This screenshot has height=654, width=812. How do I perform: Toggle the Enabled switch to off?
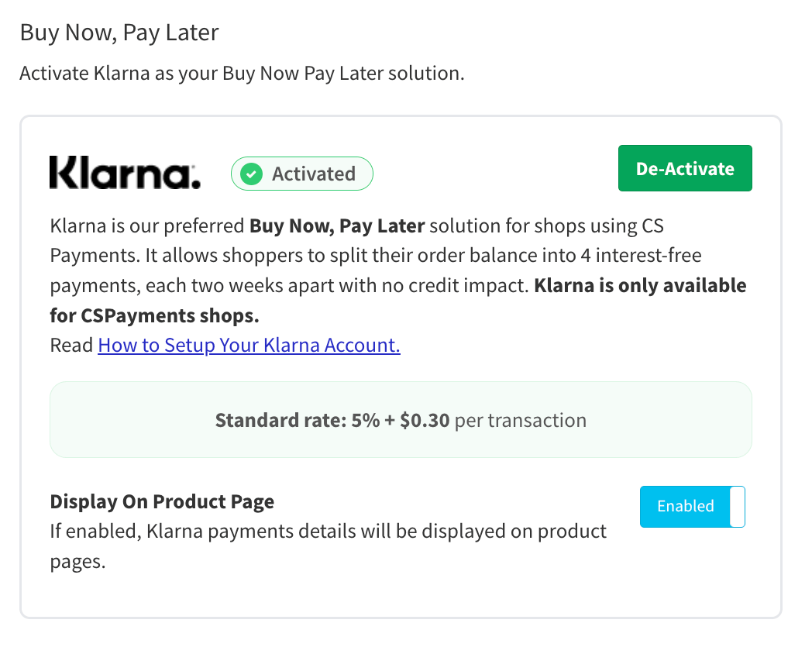click(692, 506)
